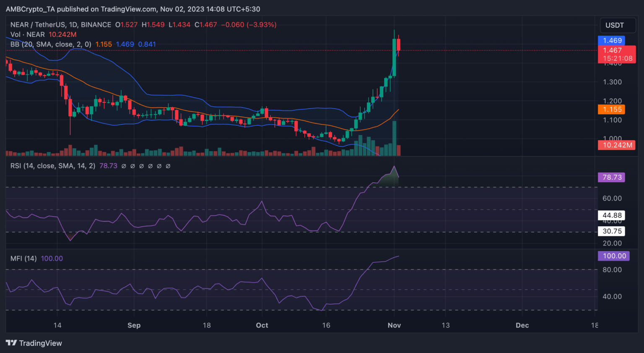Click the purple 100.00 MFI axis tag
The width and height of the screenshot is (644, 353).
(613, 256)
